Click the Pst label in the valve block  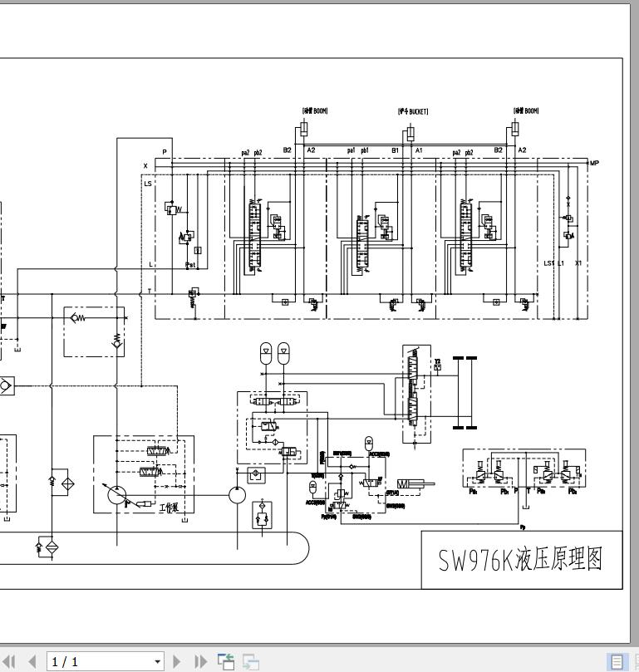click(190, 265)
